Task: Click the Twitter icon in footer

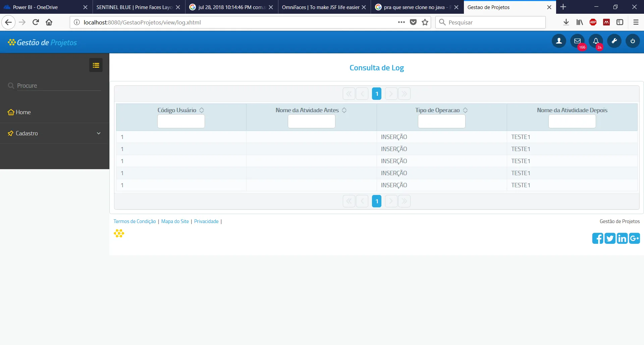Action: (610, 238)
